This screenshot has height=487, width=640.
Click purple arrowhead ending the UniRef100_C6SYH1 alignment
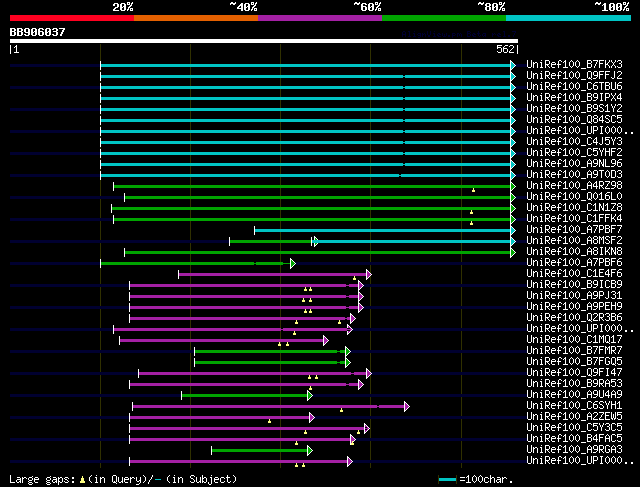pyautogui.click(x=407, y=407)
